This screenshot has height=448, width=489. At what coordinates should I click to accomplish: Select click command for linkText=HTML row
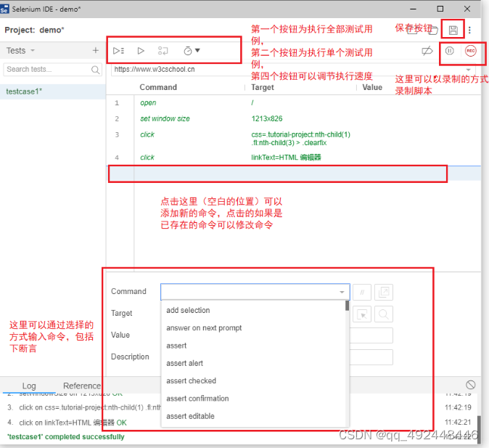point(293,158)
